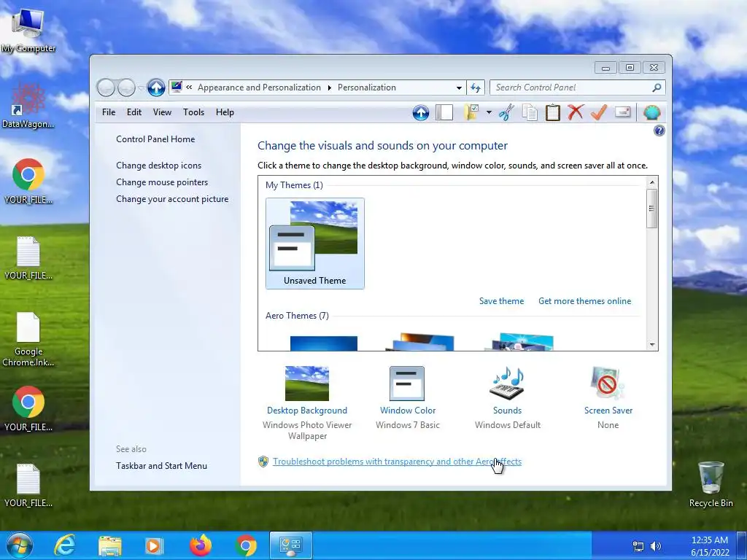Refresh the address bar view
Screen dimensions: 747x560
pyautogui.click(x=476, y=87)
